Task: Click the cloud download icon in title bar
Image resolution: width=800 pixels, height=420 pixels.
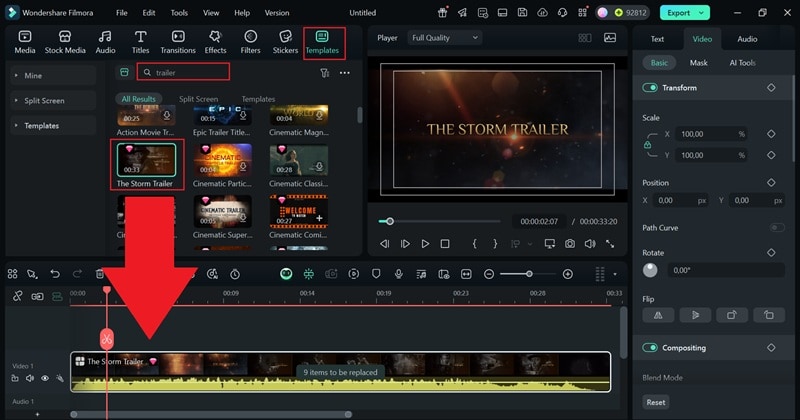Action: click(x=542, y=13)
